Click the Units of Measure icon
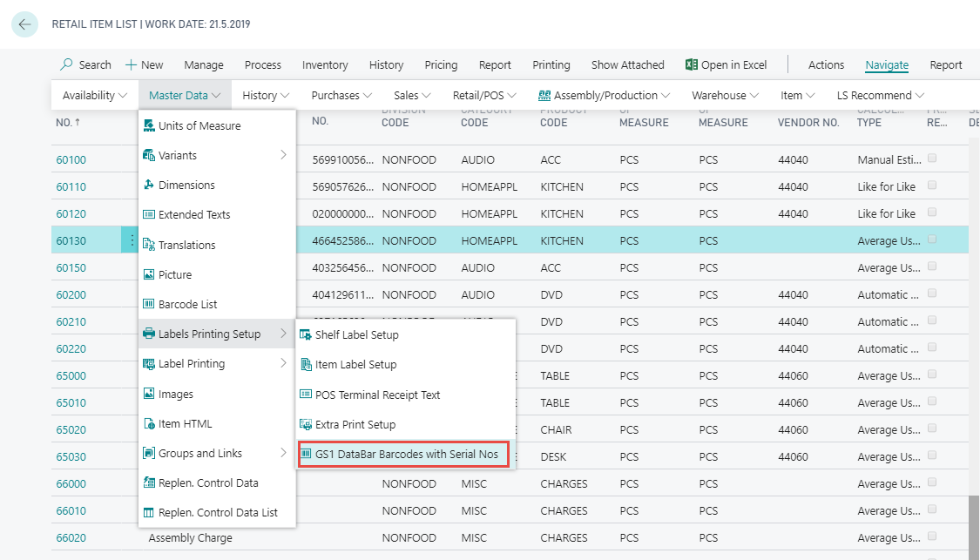 coord(149,126)
